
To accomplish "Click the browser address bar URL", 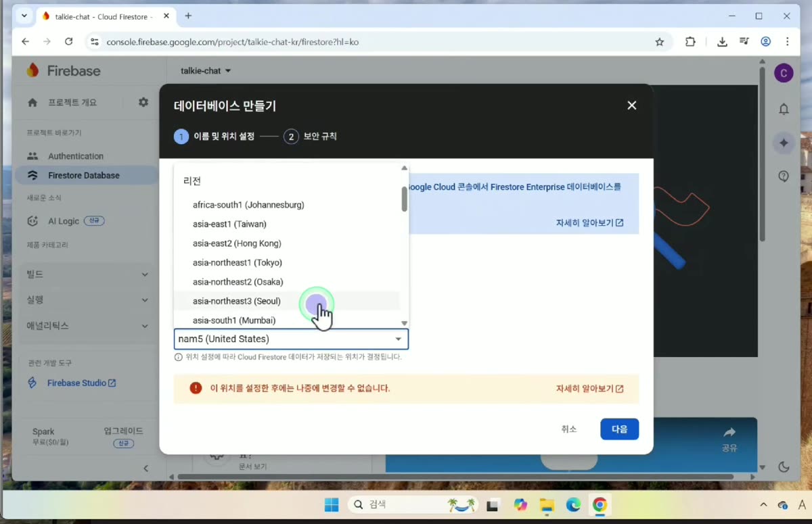I will (x=233, y=42).
